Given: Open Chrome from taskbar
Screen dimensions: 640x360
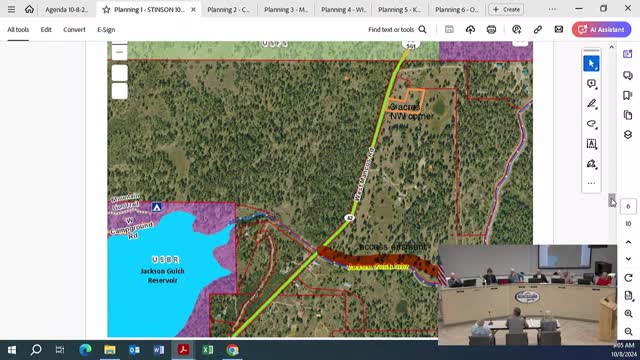Looking at the screenshot, I should 233,350.
